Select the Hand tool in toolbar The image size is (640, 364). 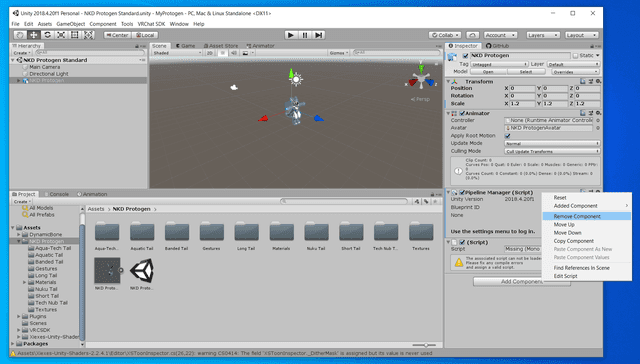coord(20,35)
